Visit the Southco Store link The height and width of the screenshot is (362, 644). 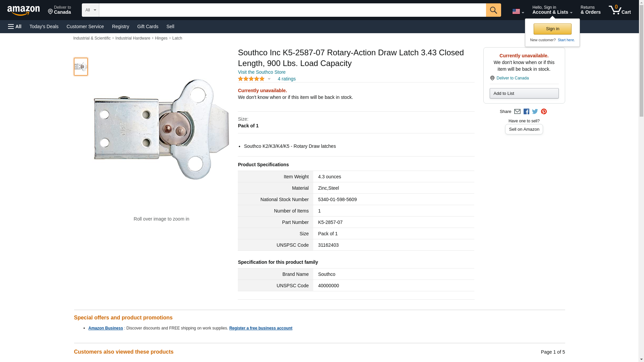click(262, 72)
